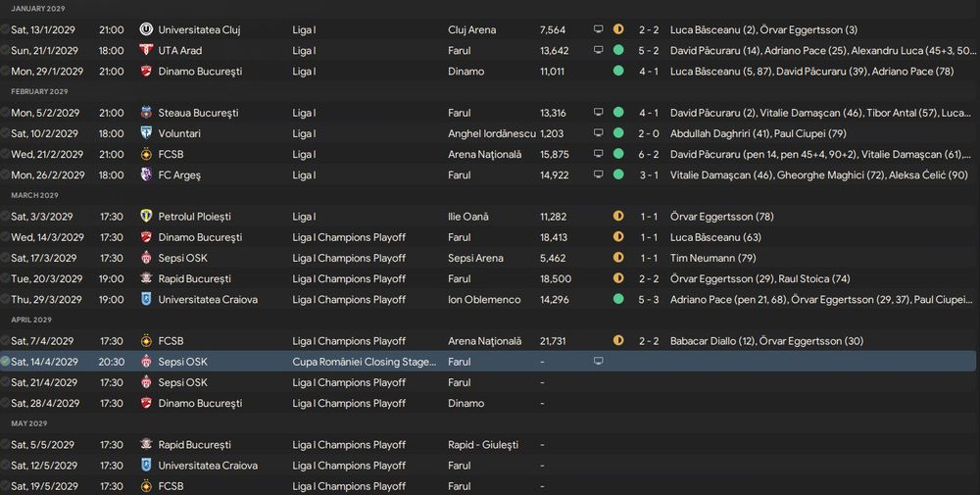Image resolution: width=980 pixels, height=495 pixels.
Task: Open the Universitatea Cluj club badge
Action: [146, 29]
